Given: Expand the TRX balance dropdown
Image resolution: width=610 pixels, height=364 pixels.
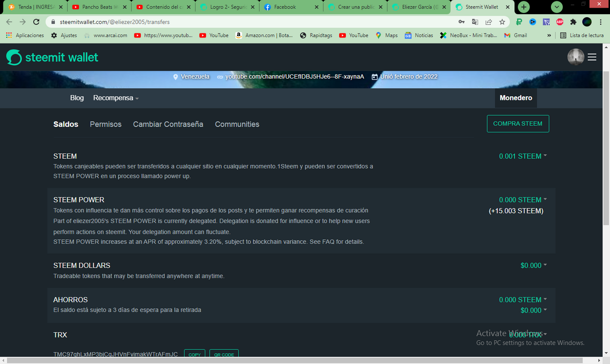Looking at the screenshot, I should (528, 334).
